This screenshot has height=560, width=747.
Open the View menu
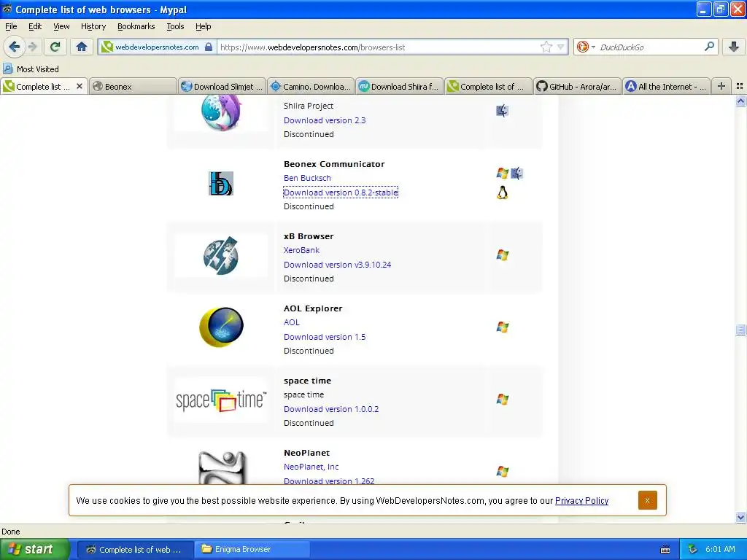pos(61,26)
